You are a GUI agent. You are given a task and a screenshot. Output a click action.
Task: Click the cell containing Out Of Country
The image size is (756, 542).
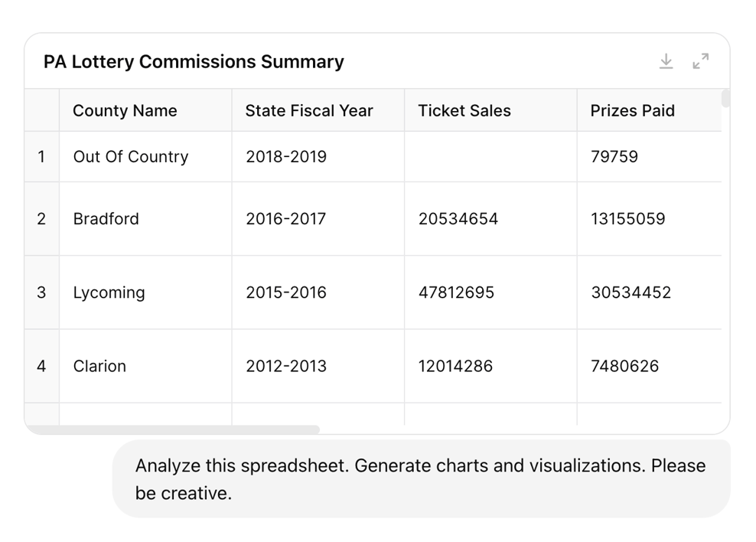click(130, 156)
